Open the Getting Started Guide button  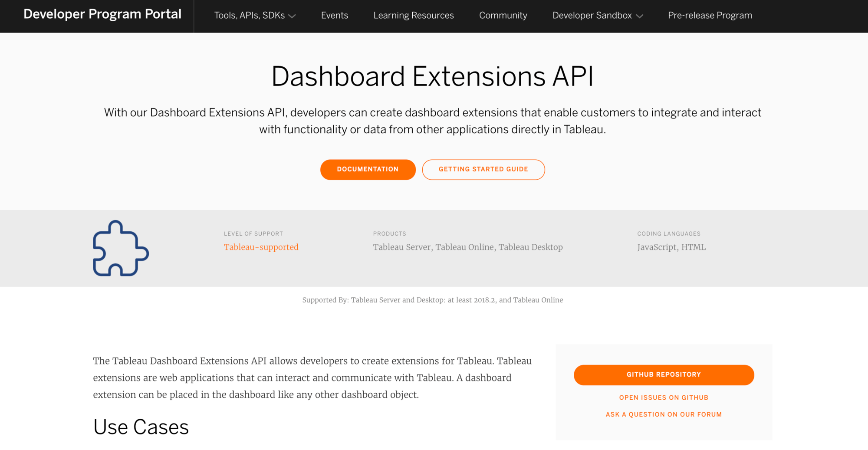483,169
